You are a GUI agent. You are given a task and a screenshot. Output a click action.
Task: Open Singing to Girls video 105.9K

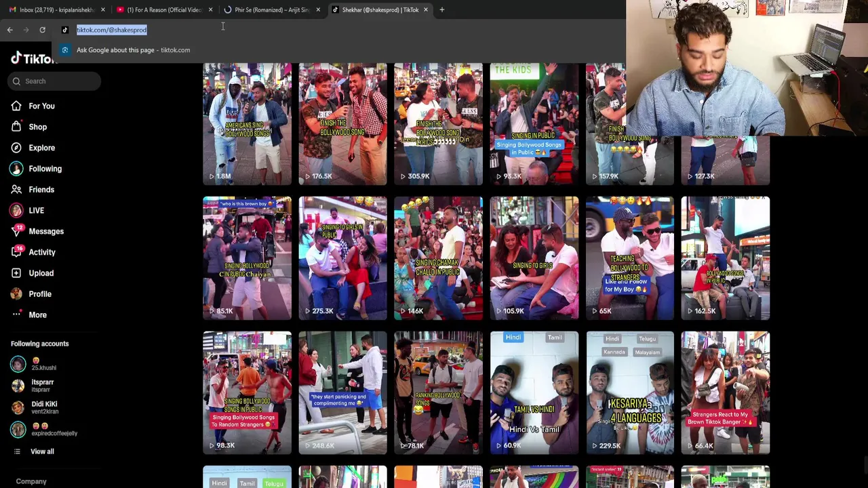pos(534,258)
